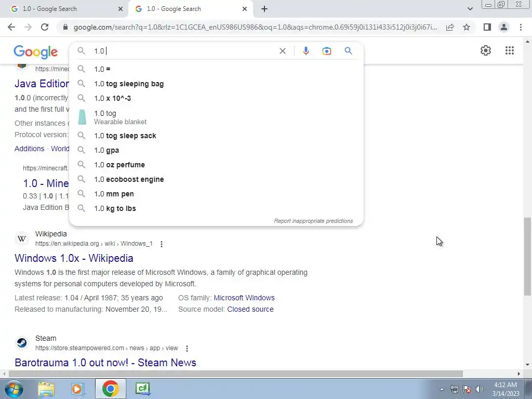The height and width of the screenshot is (399, 532).
Task: Open the network status tray icon
Action: pyautogui.click(x=454, y=389)
